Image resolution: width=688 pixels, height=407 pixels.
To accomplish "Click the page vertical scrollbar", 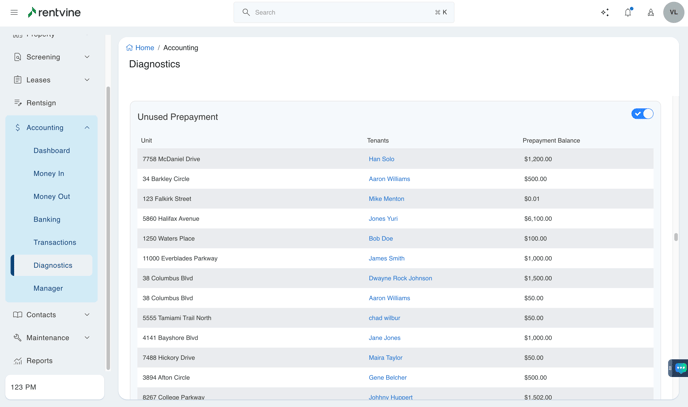I will pyautogui.click(x=676, y=237).
